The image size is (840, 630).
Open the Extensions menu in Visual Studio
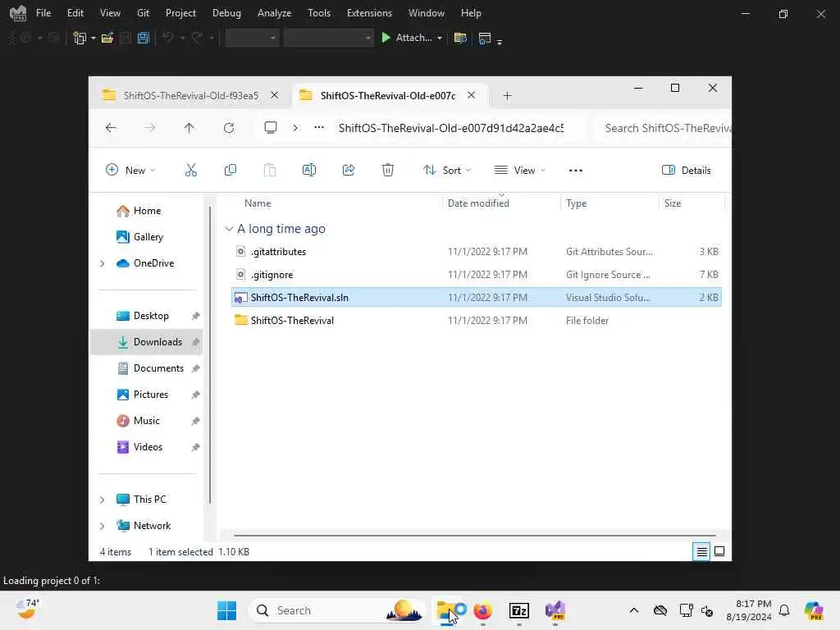369,13
